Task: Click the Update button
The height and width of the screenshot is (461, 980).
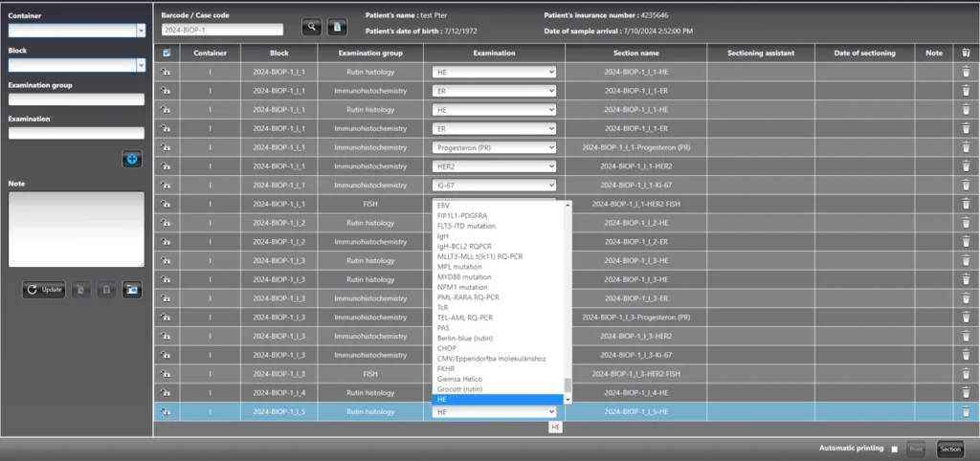Action: click(x=44, y=289)
